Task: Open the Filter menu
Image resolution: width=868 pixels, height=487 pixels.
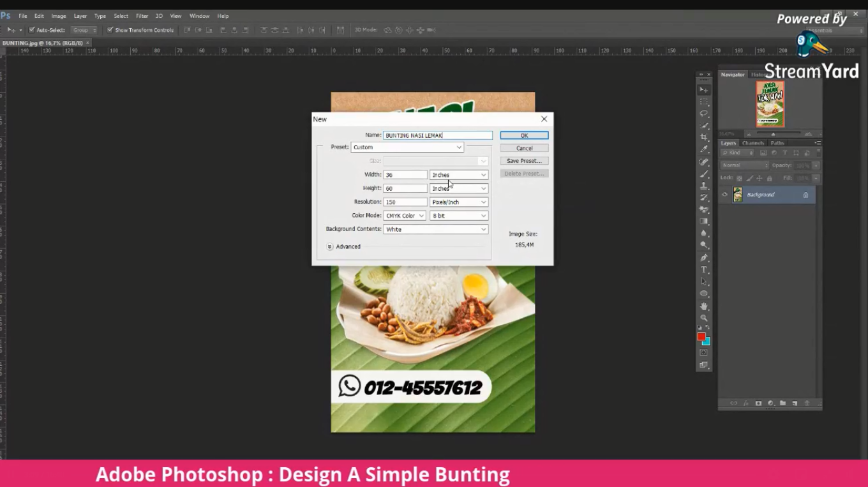Action: (142, 16)
